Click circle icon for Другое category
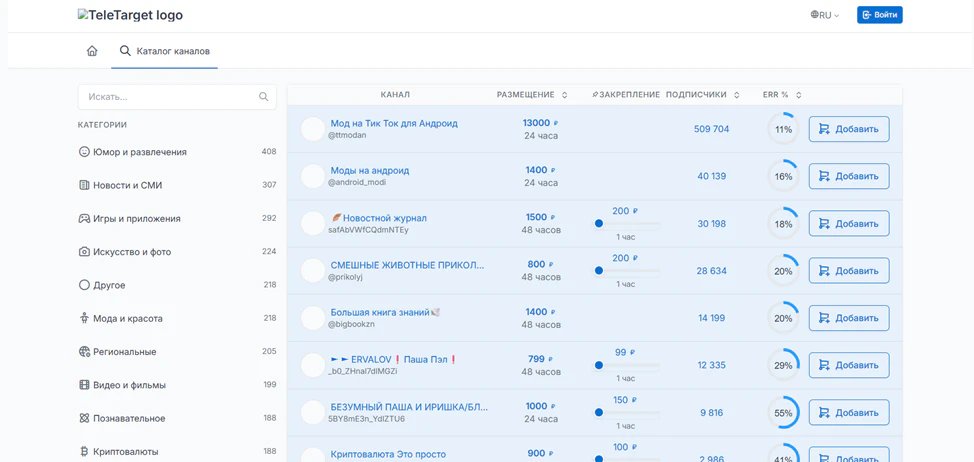The width and height of the screenshot is (974, 462). [x=84, y=285]
